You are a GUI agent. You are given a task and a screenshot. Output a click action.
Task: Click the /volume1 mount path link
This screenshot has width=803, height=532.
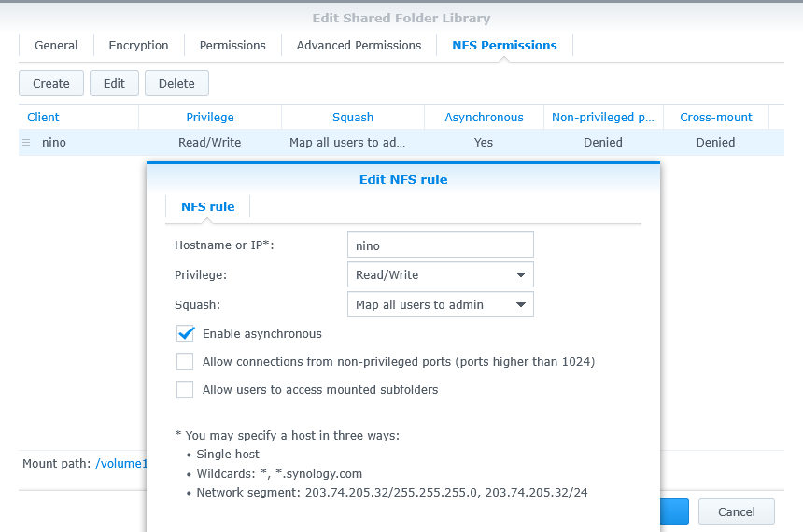point(120,463)
